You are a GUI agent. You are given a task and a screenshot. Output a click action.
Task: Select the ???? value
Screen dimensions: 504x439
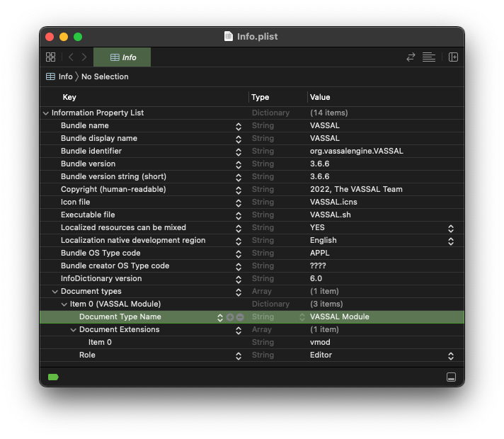pyautogui.click(x=318, y=266)
